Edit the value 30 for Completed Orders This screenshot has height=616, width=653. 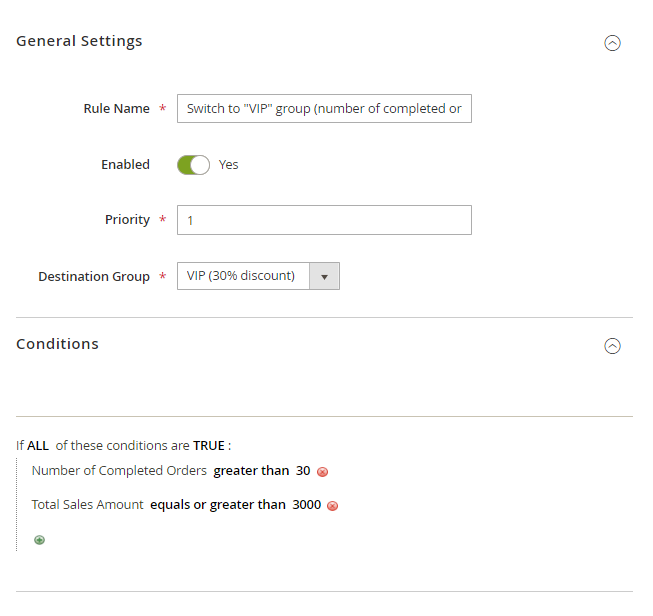point(303,471)
